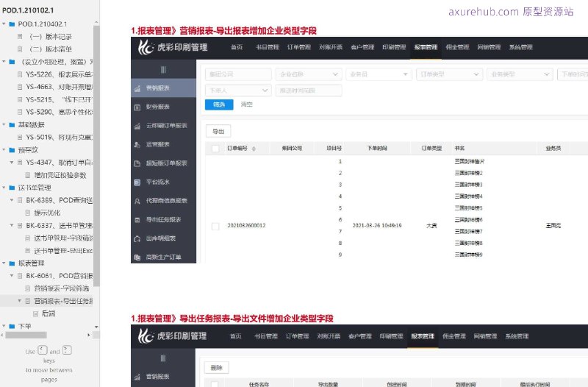Viewport: 588px width, 387px height.
Task: Click the 三国封神榜5 book name cell
Action: [x=468, y=208]
